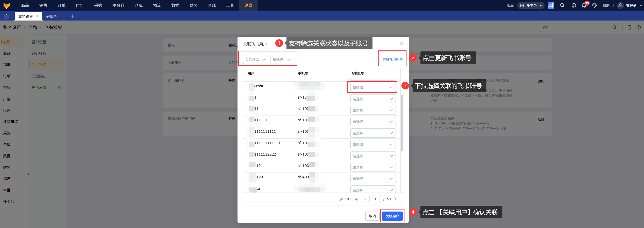The image size is (644, 228).
Task: Open the 财务 top menu
Action: point(194,5)
